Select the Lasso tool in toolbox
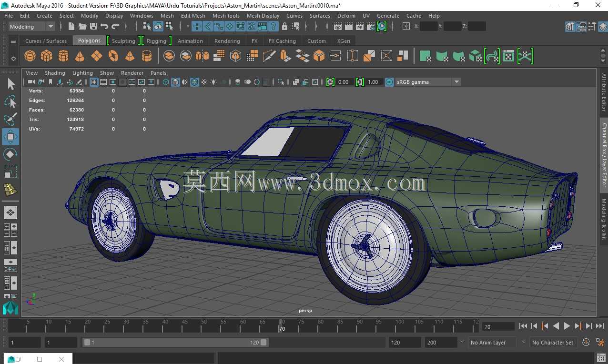The image size is (608, 364). coord(10,101)
